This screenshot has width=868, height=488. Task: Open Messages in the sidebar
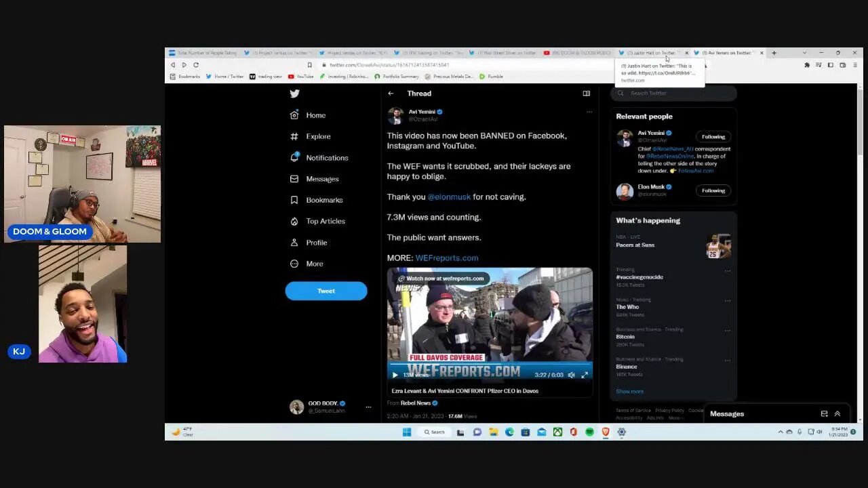point(314,179)
